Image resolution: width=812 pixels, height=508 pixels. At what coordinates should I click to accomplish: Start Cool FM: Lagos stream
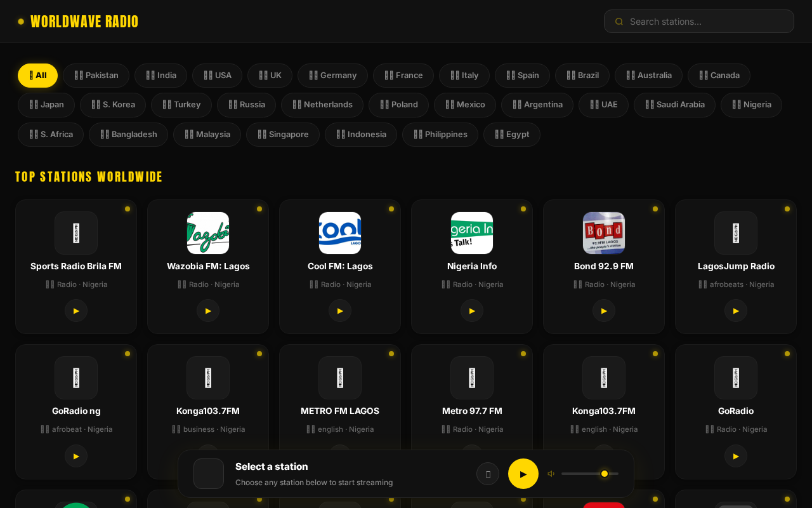pyautogui.click(x=340, y=311)
